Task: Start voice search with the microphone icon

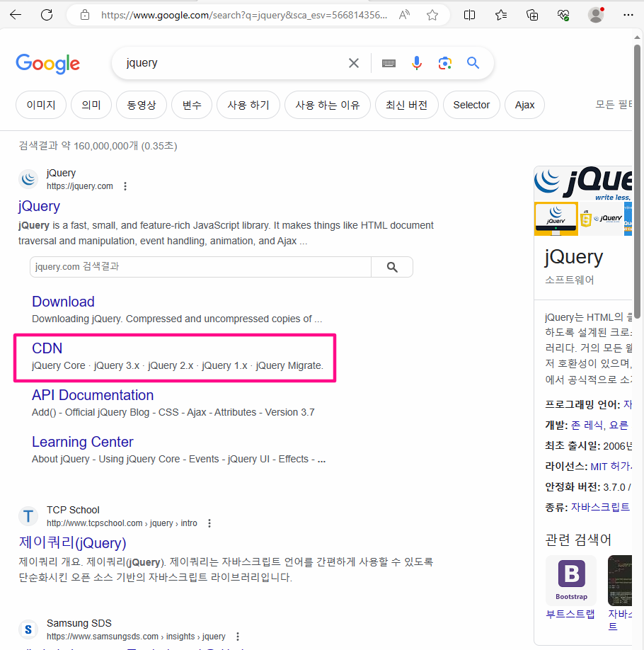Action: [417, 63]
